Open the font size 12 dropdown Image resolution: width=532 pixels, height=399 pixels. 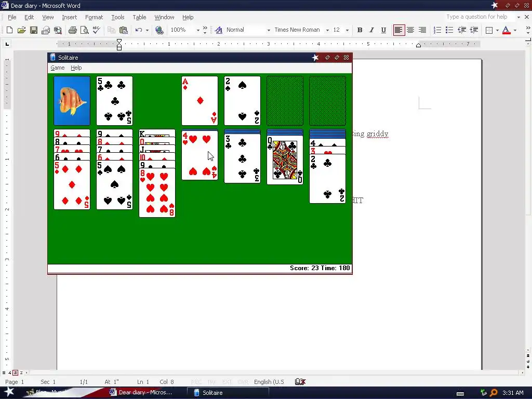pos(347,30)
